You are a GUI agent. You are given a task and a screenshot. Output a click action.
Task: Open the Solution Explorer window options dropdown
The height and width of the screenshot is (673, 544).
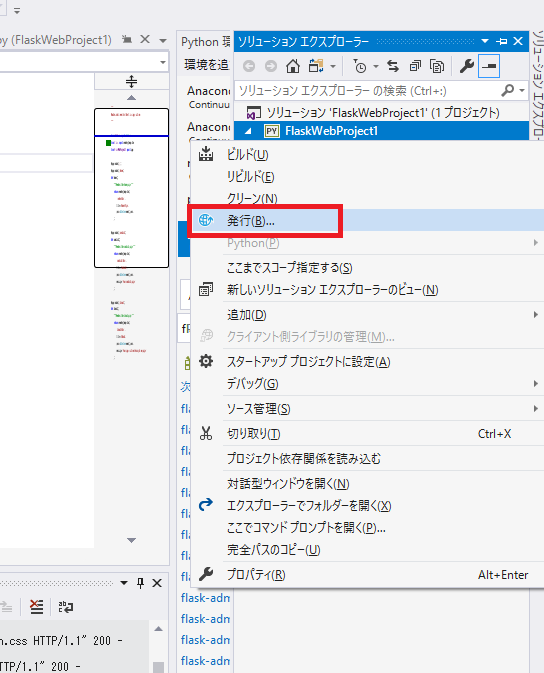485,41
